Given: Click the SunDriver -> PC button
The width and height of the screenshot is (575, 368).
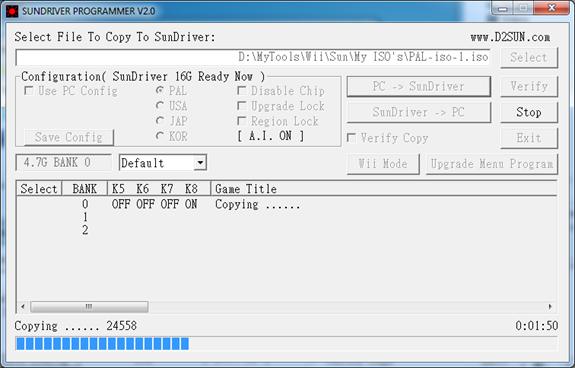Looking at the screenshot, I should [x=418, y=112].
